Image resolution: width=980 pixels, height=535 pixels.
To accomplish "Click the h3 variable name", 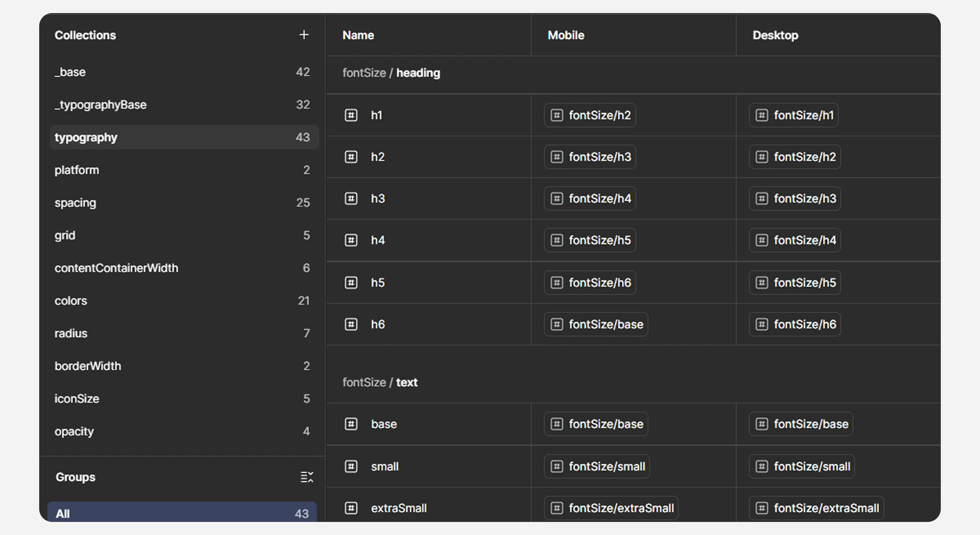I will pos(378,198).
